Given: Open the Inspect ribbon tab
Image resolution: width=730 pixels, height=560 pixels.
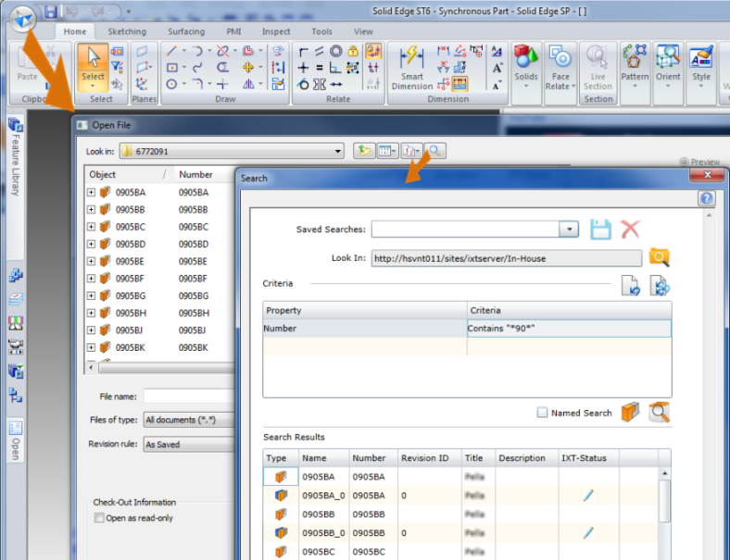Looking at the screenshot, I should coord(275,31).
